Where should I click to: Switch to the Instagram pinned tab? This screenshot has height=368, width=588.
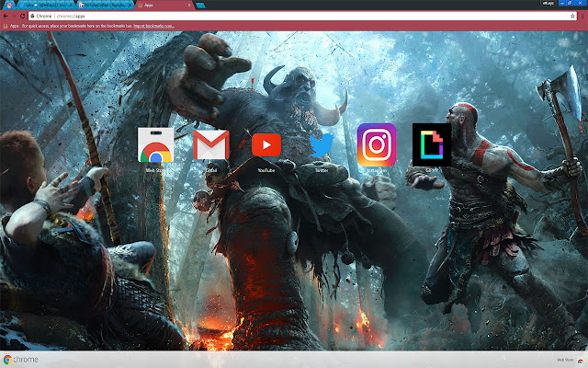point(9,6)
